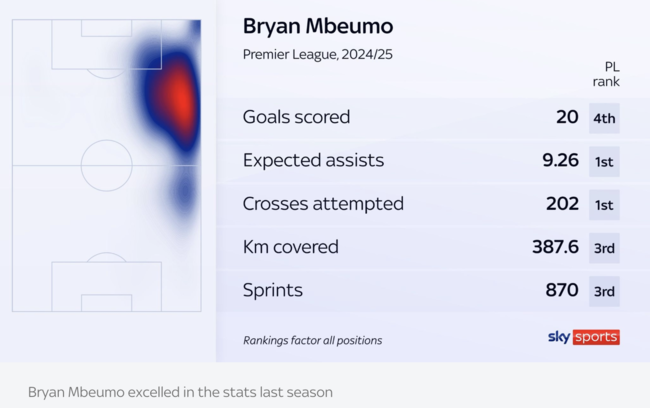
Task: Click the 202 crosses value
Action: point(562,204)
